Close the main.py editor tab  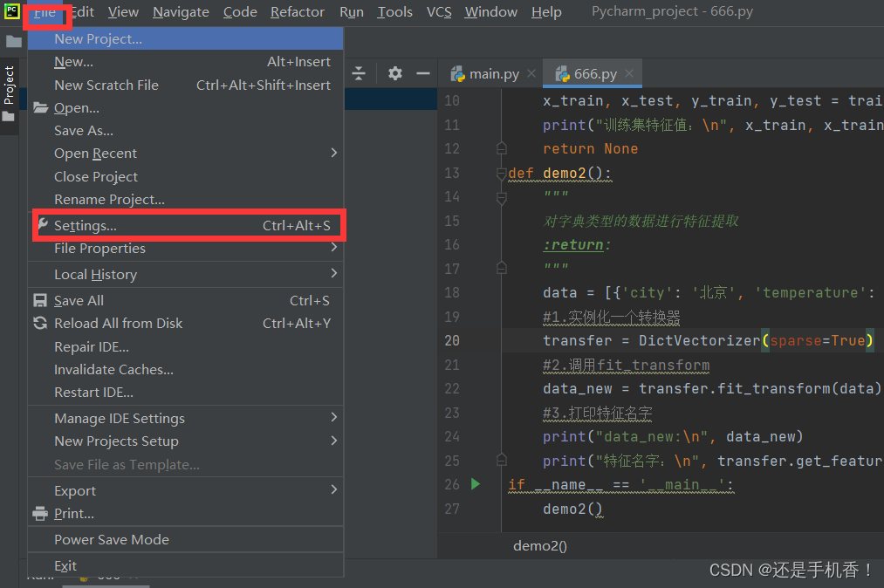531,74
